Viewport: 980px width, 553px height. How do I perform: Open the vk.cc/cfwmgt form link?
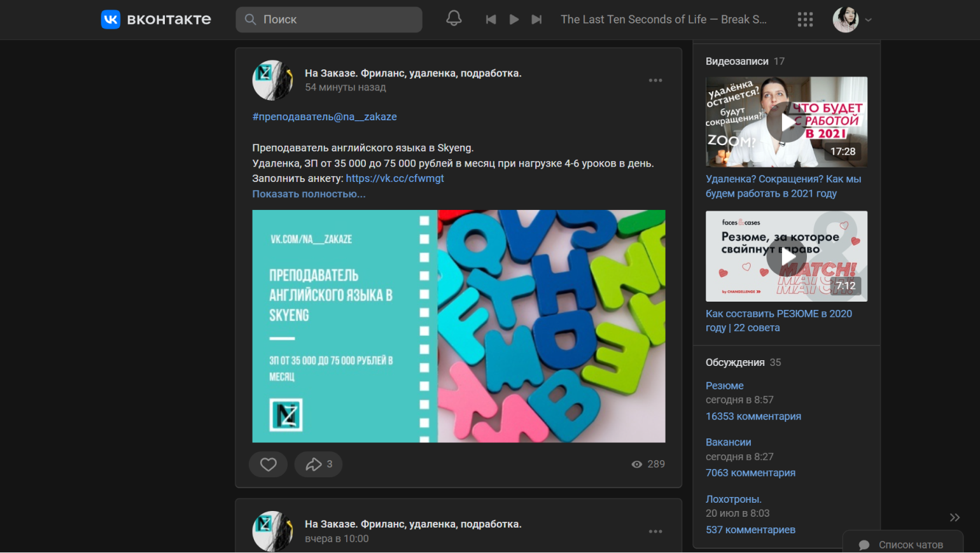coord(395,179)
